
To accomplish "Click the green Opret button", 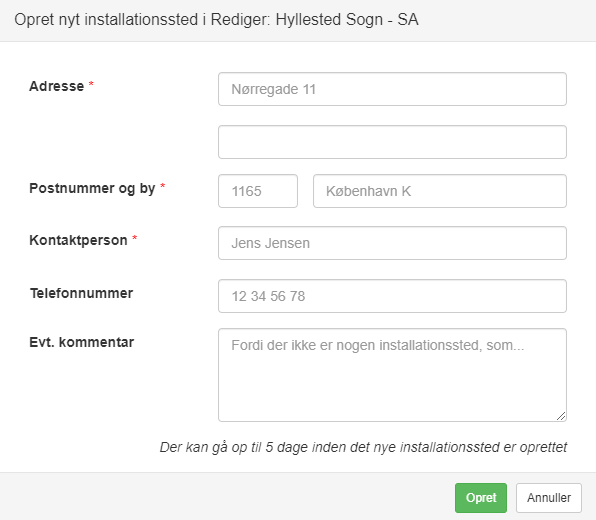I will [481, 498].
